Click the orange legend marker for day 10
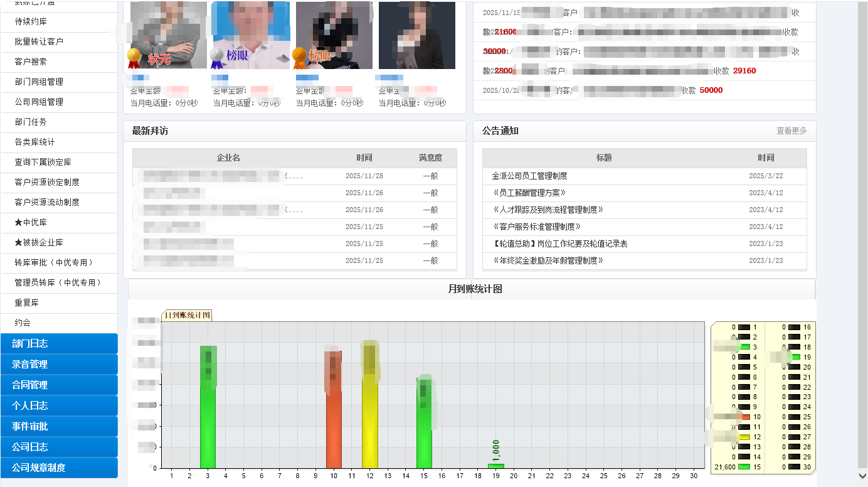This screenshot has height=487, width=868. pos(744,417)
